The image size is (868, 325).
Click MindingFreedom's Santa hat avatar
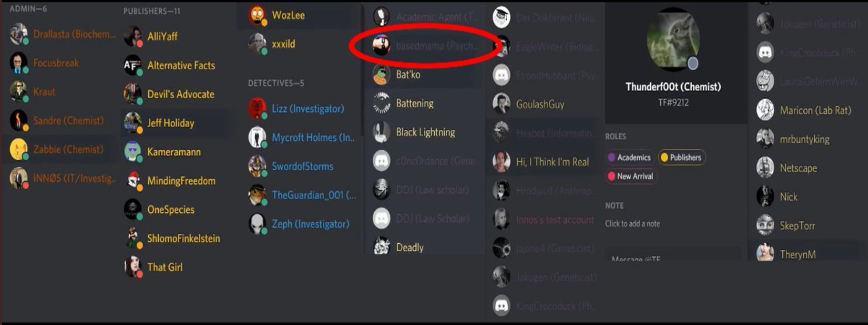pyautogui.click(x=132, y=180)
